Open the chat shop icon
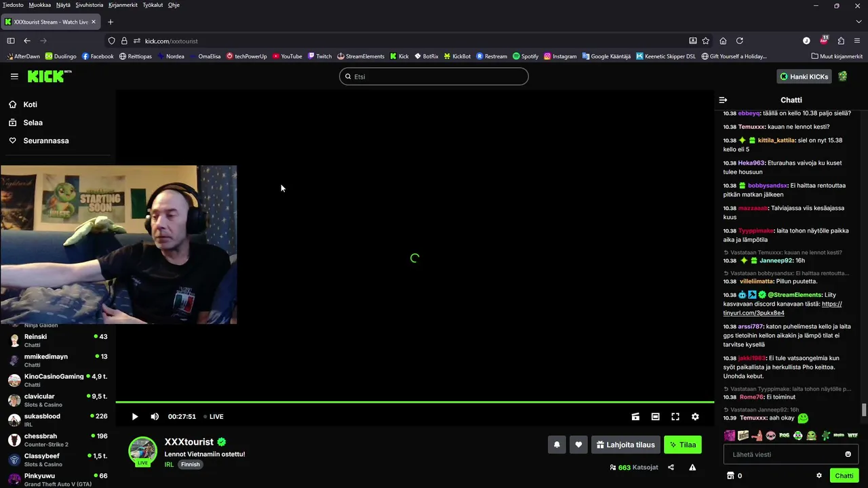Viewport: 868px width, 488px height. tap(730, 476)
